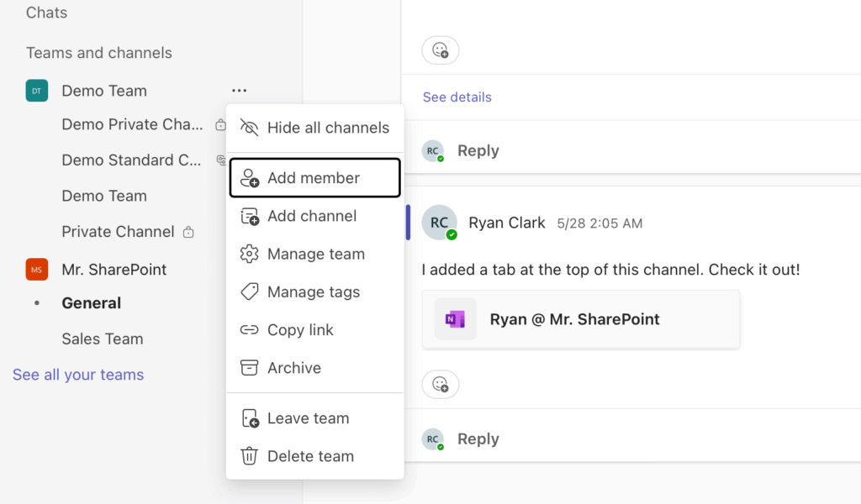Viewport: 861px width, 504px height.
Task: Collapse the Teams and channels section
Action: coord(99,53)
